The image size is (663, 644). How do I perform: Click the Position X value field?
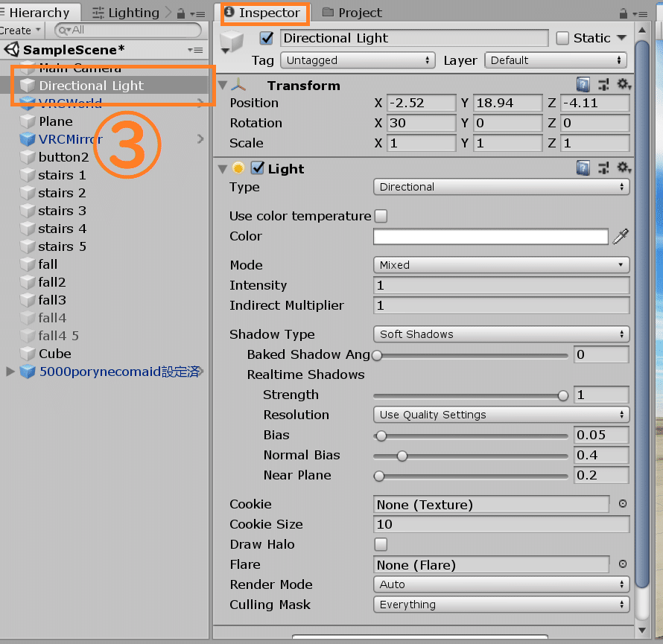pos(421,103)
